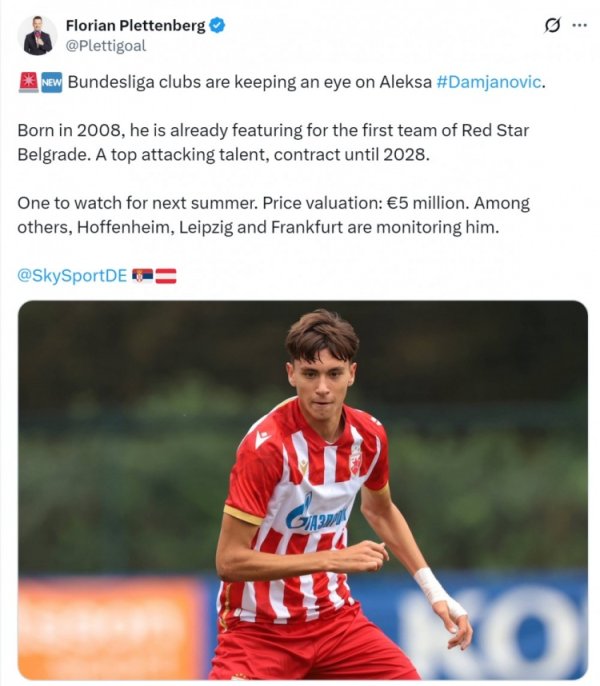This screenshot has height=686, width=600.
Task: Click the 'Bundesliga clubs are keeping' sentence
Action: pos(250,82)
